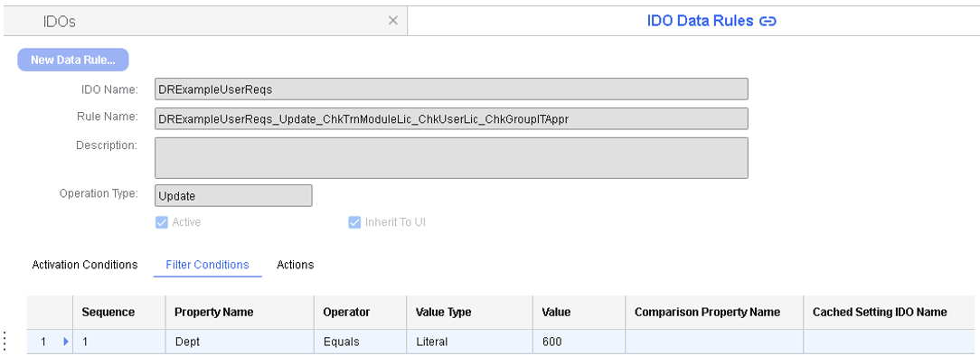Click the Operation Type field
This screenshot has width=980, height=356.
(x=233, y=195)
